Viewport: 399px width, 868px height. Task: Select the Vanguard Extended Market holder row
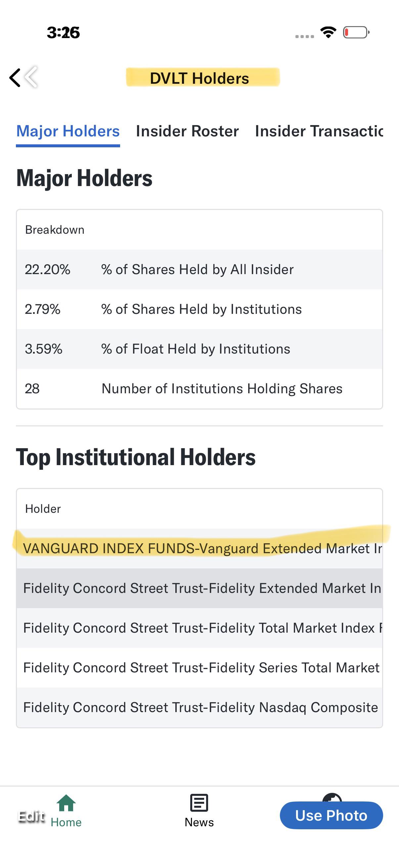(199, 549)
